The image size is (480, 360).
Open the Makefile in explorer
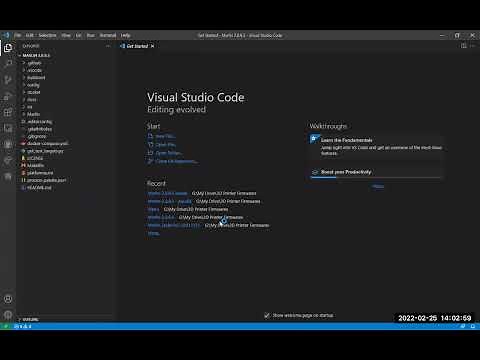[x=35, y=165]
